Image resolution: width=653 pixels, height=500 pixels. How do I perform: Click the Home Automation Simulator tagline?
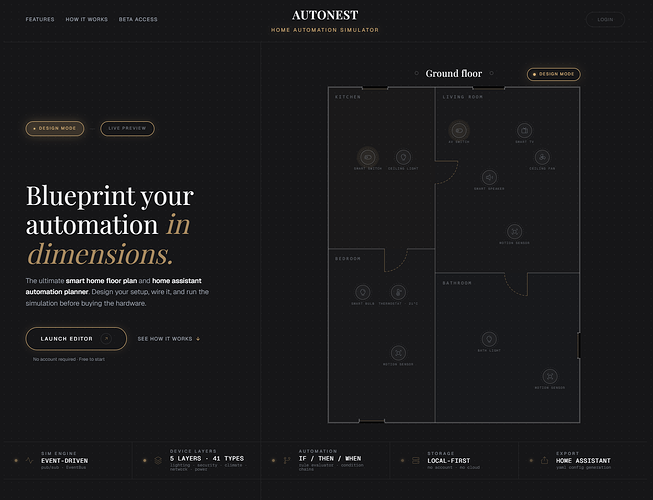click(x=325, y=30)
